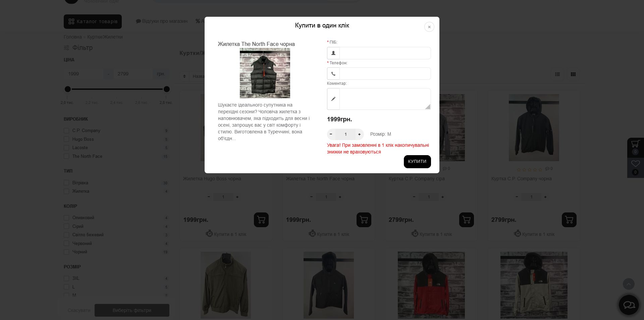Click the scroll-to-top arrow button

(629, 284)
